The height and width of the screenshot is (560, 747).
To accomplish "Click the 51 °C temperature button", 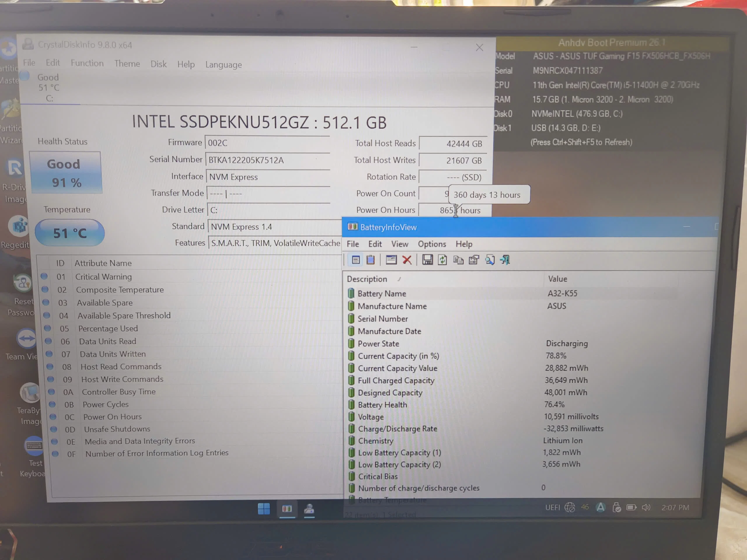I will point(69,233).
